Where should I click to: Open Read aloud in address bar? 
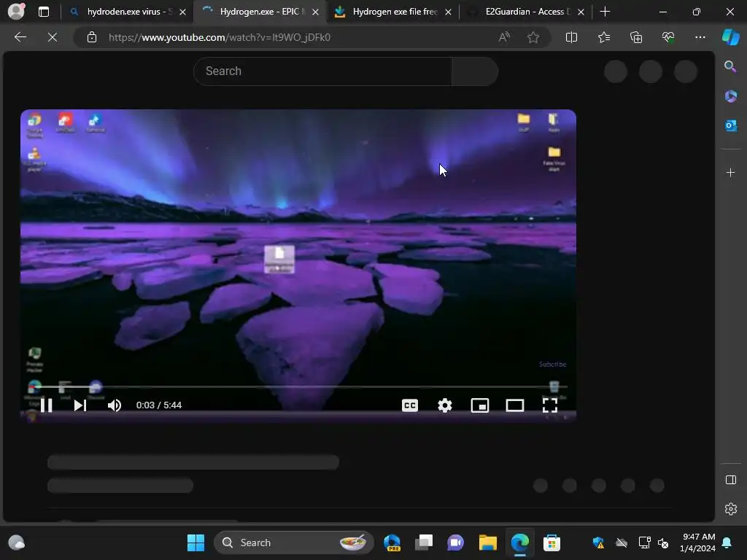pyautogui.click(x=504, y=37)
